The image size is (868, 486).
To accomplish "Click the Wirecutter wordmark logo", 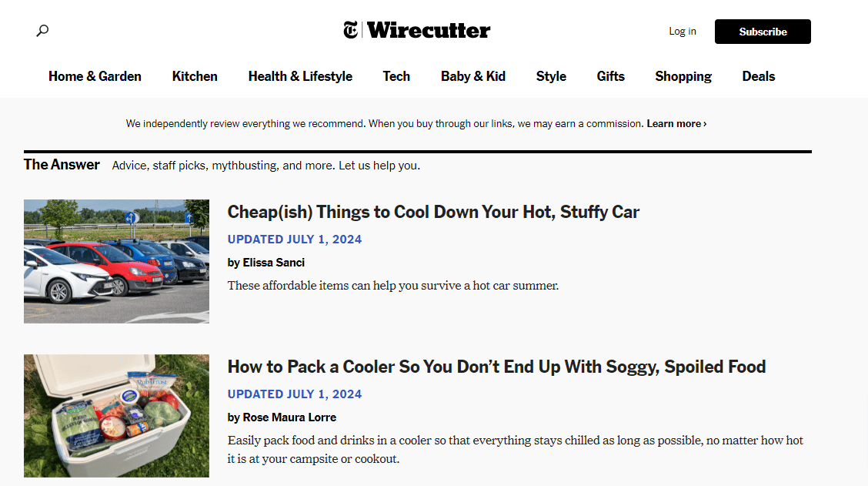I will [x=429, y=30].
